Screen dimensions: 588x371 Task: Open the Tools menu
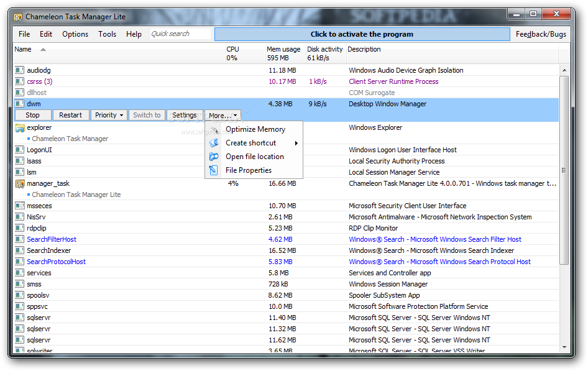coord(108,34)
